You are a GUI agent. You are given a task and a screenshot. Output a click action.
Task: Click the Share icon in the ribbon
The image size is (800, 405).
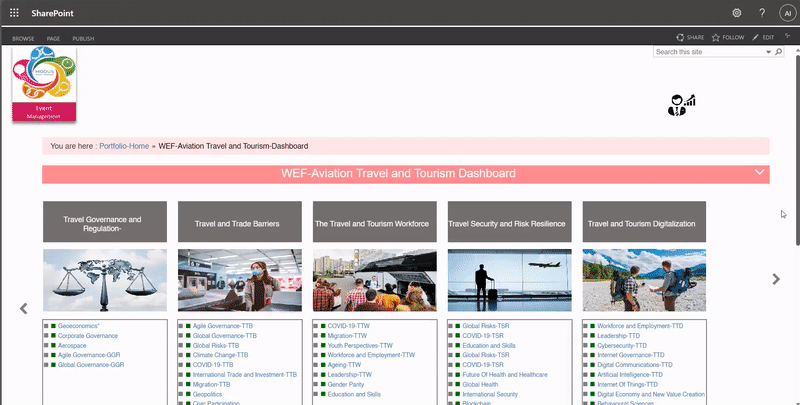(x=680, y=37)
